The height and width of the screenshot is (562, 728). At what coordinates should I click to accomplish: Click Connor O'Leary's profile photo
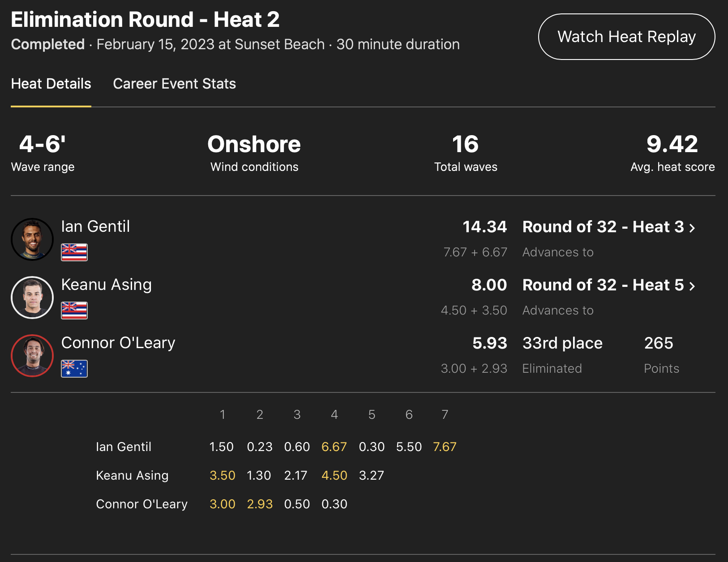pyautogui.click(x=32, y=356)
